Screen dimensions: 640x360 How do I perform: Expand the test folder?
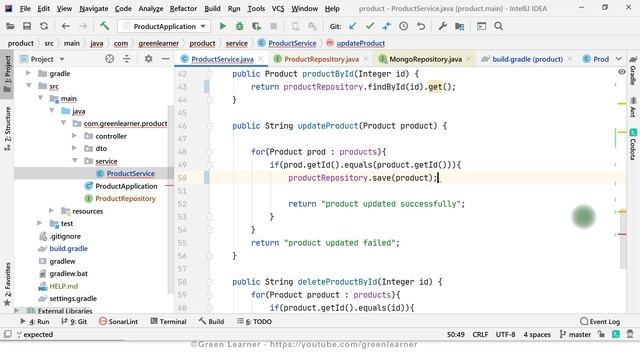click(x=40, y=223)
